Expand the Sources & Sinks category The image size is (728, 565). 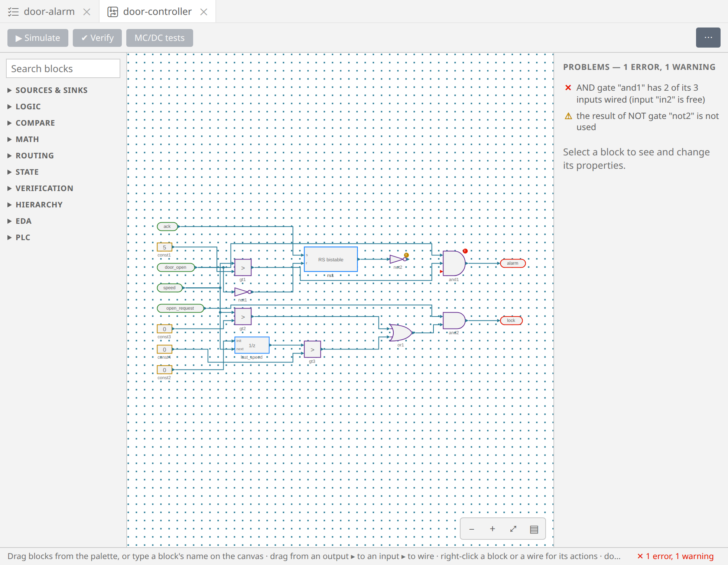pos(48,90)
